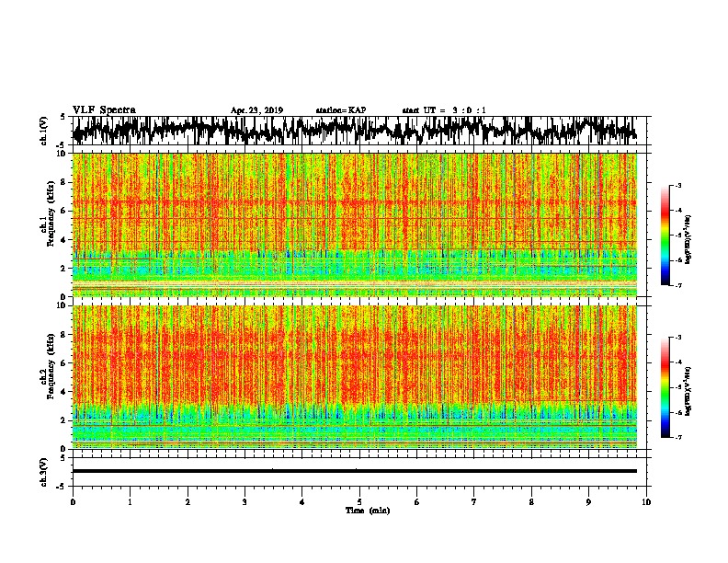The image size is (728, 563).
Task: Click the 'ch.1(V)' waveform axis label
Action: point(44,131)
